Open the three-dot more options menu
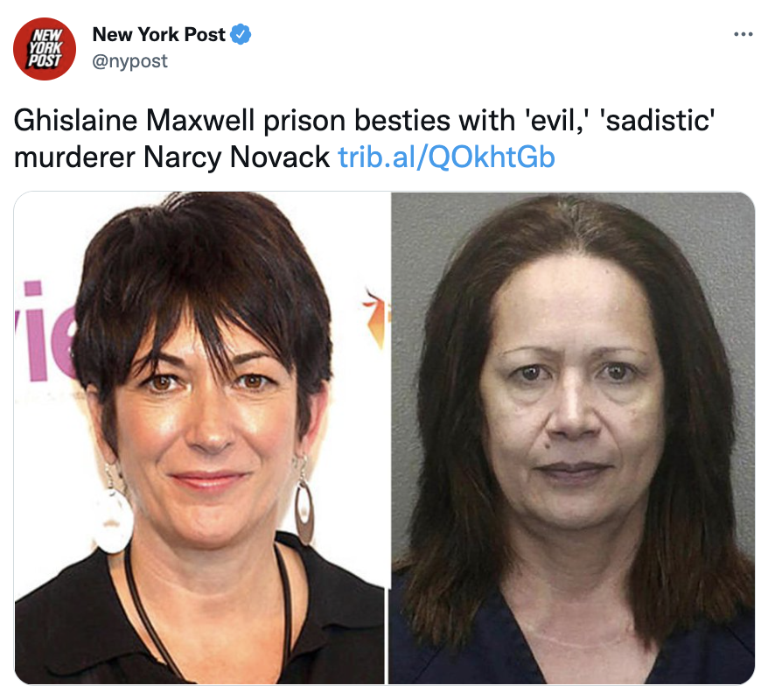 coord(743,34)
